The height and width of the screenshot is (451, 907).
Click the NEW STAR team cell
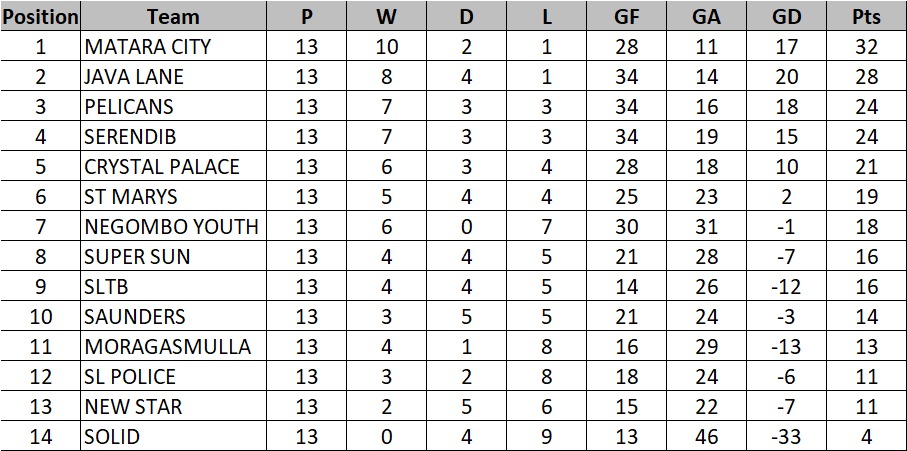pyautogui.click(x=174, y=406)
